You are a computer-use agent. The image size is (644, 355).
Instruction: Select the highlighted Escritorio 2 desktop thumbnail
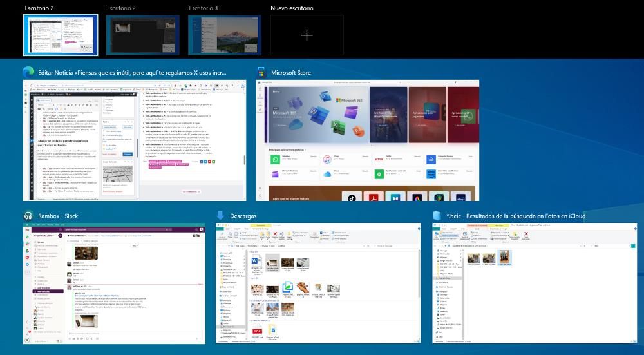pyautogui.click(x=61, y=35)
